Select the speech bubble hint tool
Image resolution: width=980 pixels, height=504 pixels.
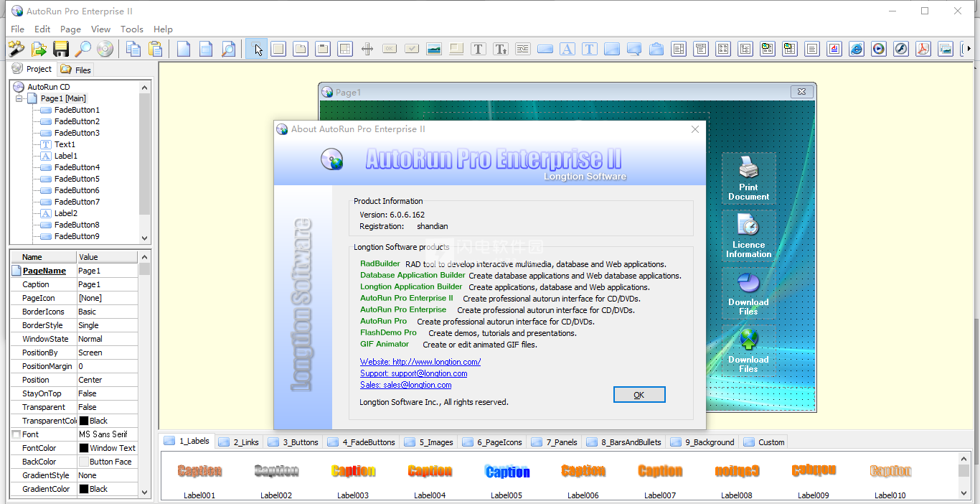(634, 49)
